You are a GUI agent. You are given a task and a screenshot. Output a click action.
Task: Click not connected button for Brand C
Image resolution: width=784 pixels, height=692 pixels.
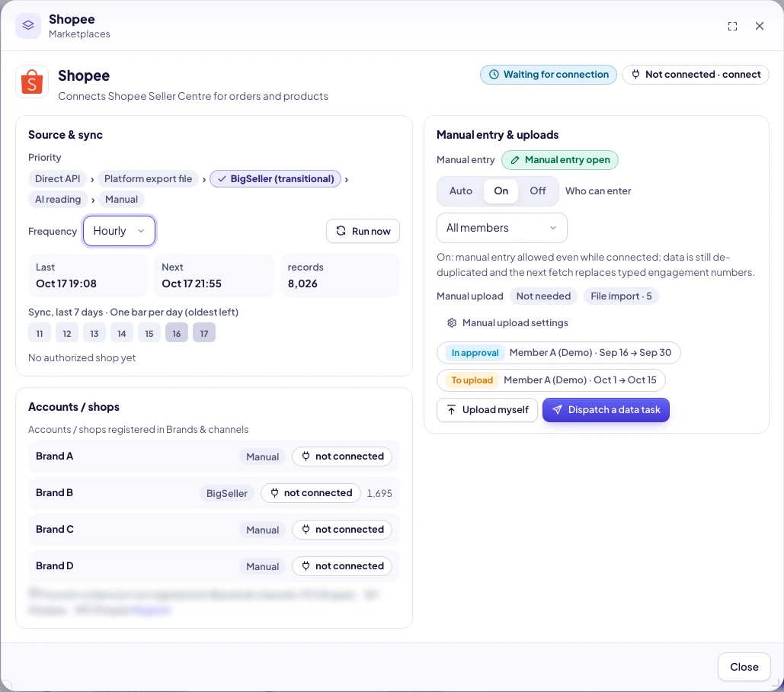tap(342, 530)
